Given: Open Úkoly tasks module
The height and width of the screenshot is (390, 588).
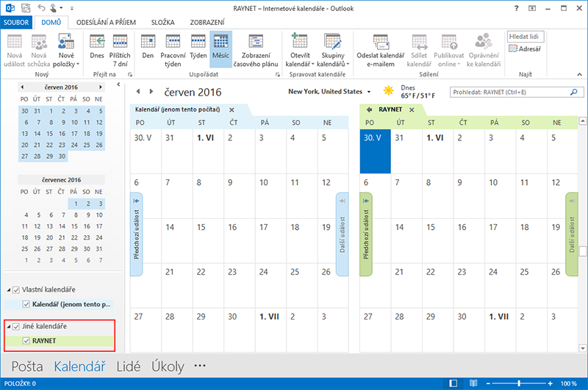Looking at the screenshot, I should [x=168, y=366].
